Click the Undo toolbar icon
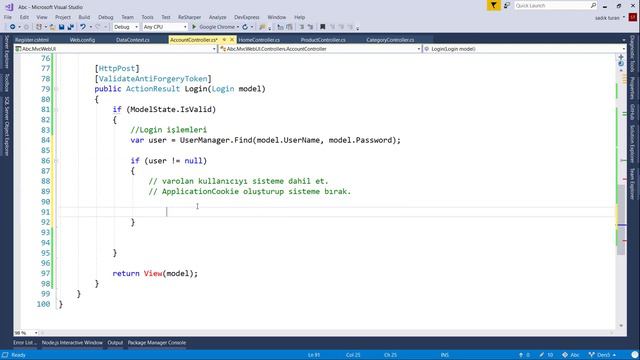640x360 pixels. click(83, 27)
